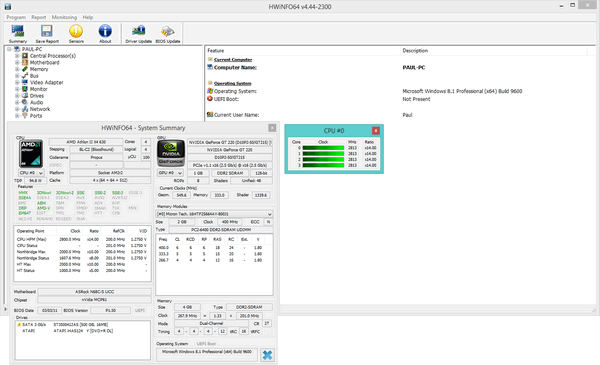This screenshot has height=365, width=600.
Task: Click the Socket AM2-2 platform value
Action: tap(110, 173)
